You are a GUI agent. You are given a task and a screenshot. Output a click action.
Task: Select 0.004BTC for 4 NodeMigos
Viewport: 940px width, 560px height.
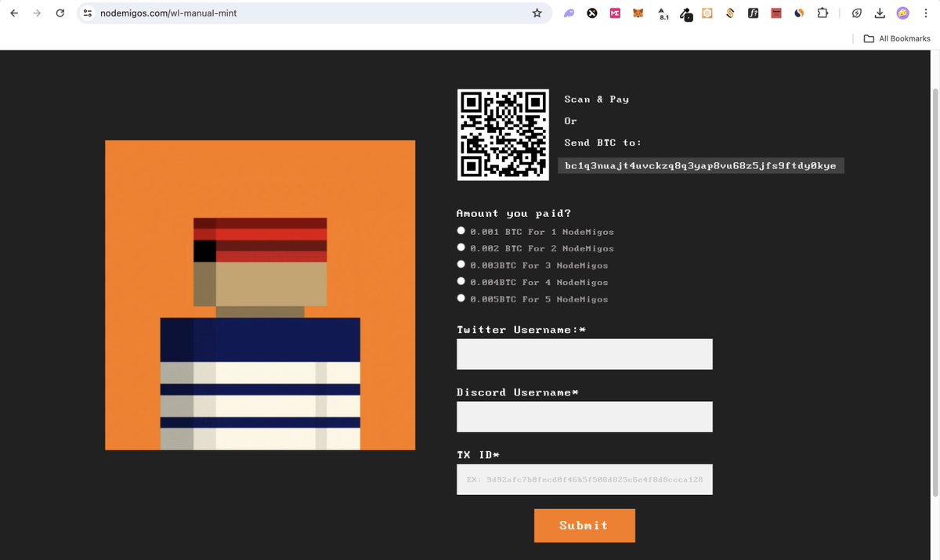tap(461, 280)
